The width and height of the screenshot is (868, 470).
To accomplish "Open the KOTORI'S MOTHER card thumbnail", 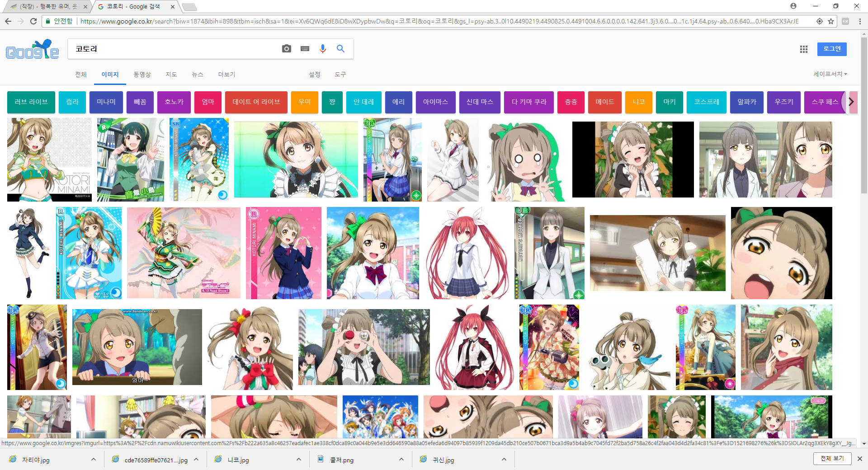I will click(x=549, y=253).
